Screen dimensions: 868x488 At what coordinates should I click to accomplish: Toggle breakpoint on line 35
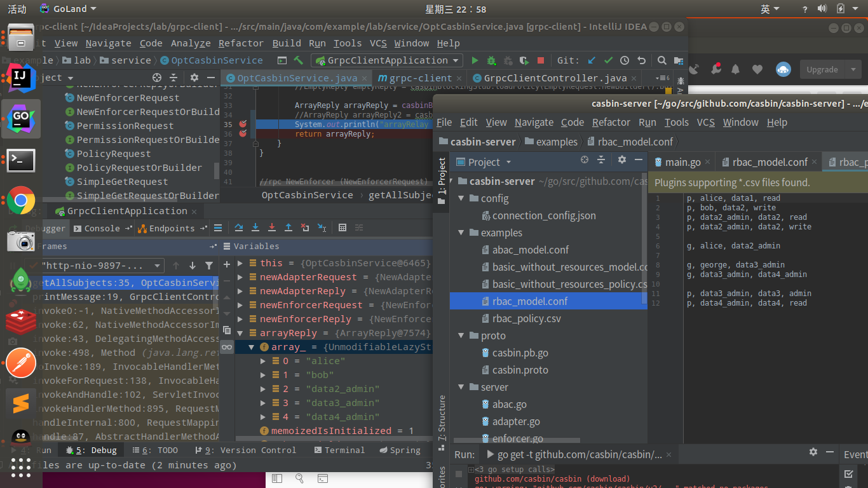(x=242, y=125)
